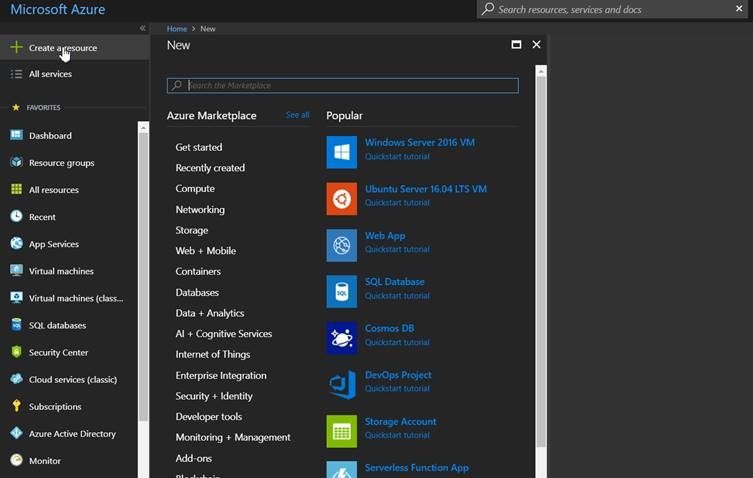Select Recently created category

tap(210, 168)
